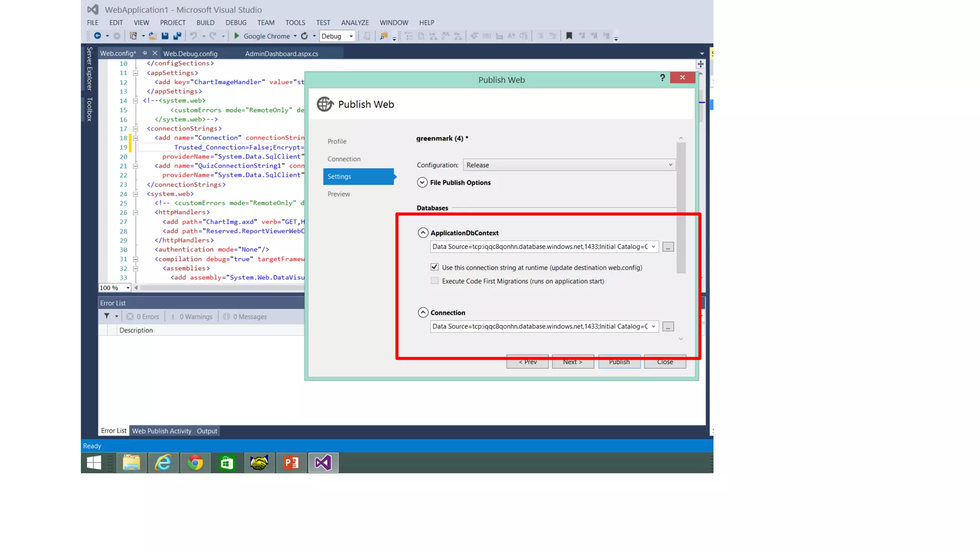The width and height of the screenshot is (980, 551).
Task: Click the bookmark icon in toolbar
Action: pos(569,36)
